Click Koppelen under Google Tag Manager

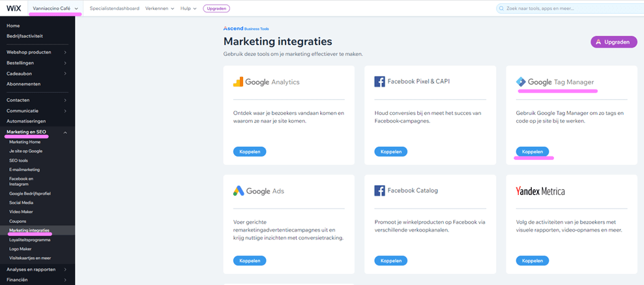coord(533,151)
